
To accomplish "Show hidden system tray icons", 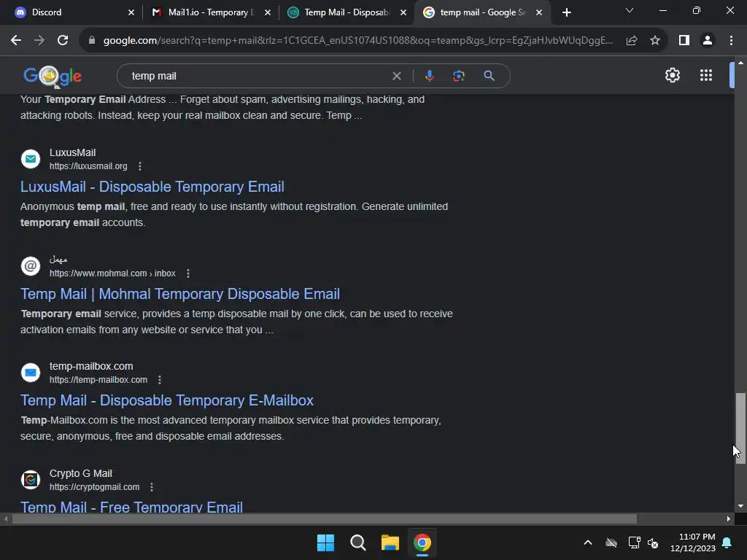I will click(588, 542).
